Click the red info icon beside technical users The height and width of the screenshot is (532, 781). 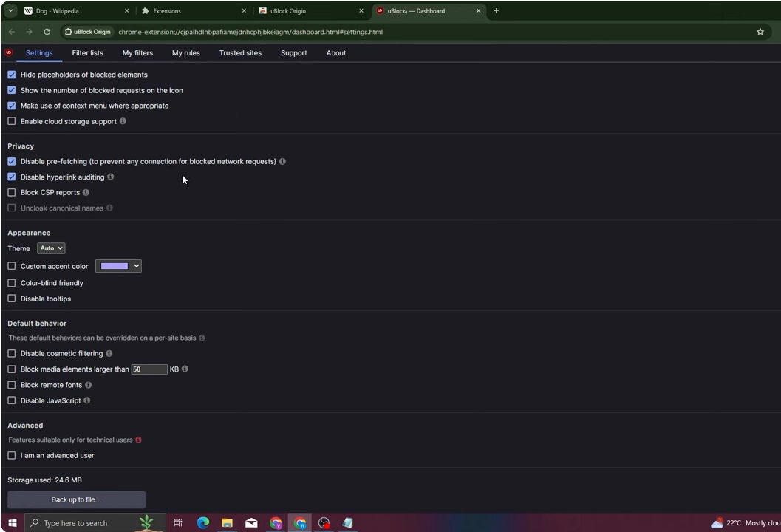(x=138, y=440)
